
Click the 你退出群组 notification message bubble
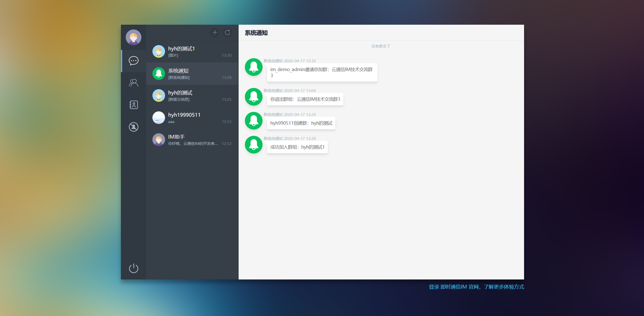pos(305,99)
